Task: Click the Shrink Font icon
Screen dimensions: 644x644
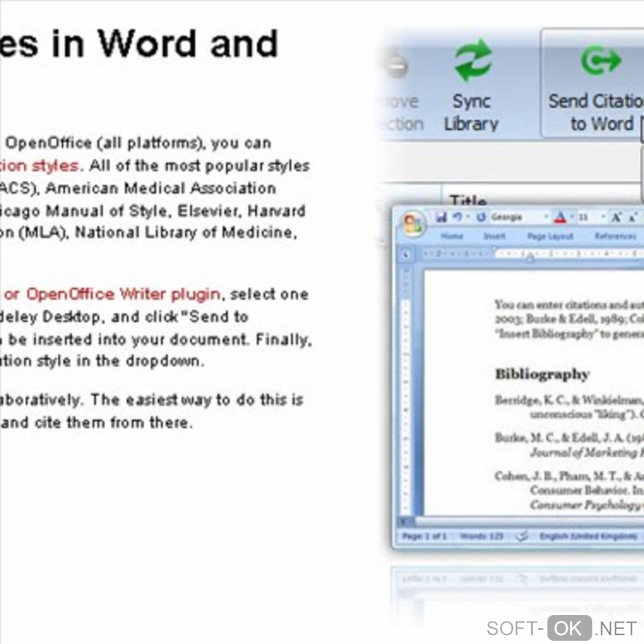Action: [633, 217]
